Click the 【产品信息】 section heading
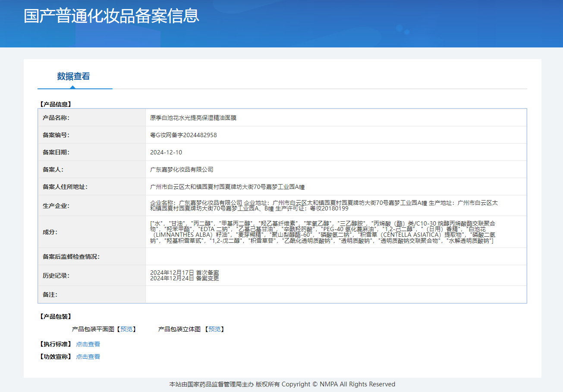This screenshot has height=392, width=563. click(x=55, y=104)
